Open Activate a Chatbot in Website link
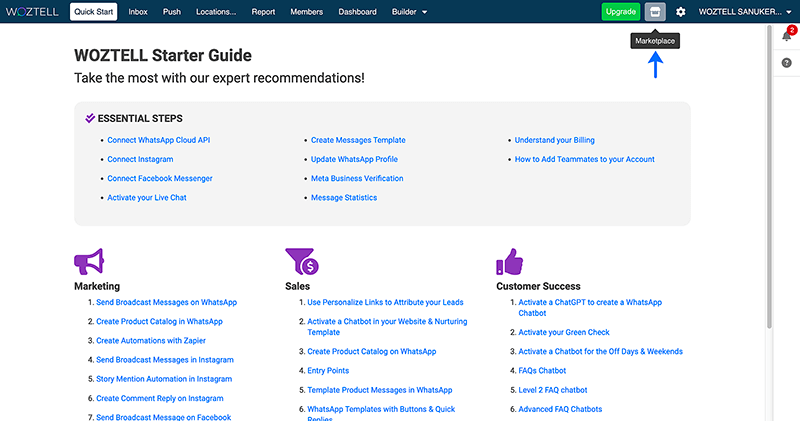 pos(387,327)
